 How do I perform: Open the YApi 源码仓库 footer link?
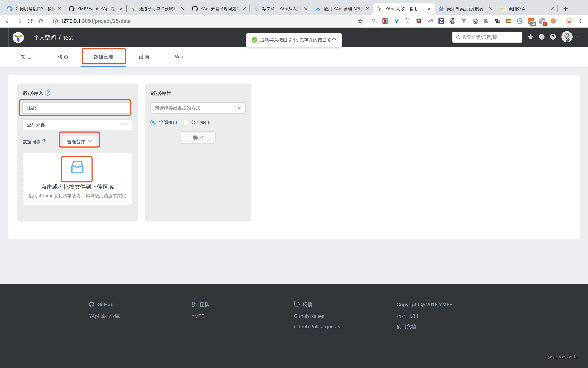click(104, 316)
